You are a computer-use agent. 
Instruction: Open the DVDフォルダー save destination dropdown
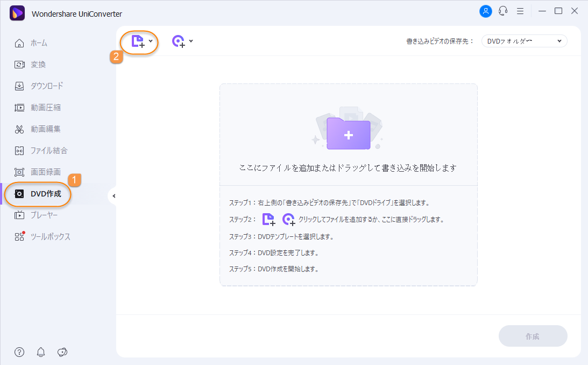coord(524,41)
